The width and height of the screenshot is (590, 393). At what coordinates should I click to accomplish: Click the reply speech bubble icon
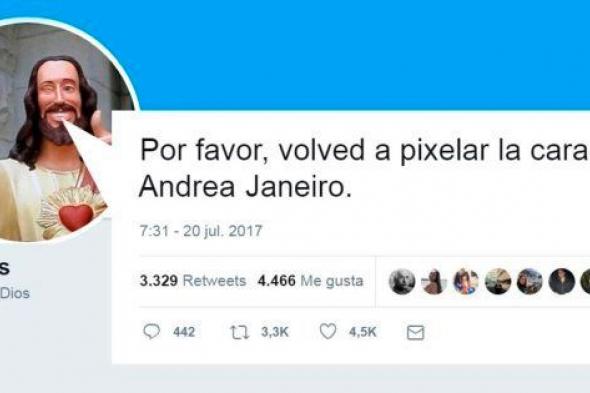pos(152,332)
